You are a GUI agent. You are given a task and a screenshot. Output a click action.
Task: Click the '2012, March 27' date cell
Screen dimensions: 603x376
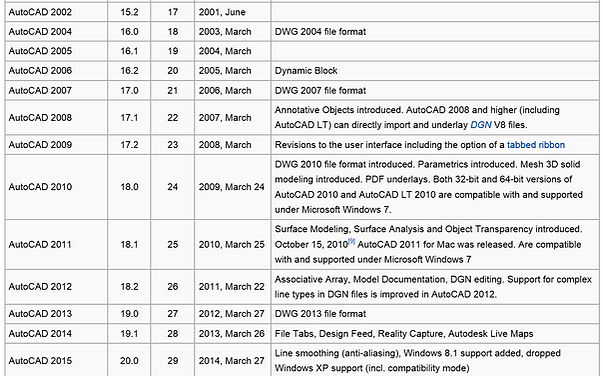[233, 314]
